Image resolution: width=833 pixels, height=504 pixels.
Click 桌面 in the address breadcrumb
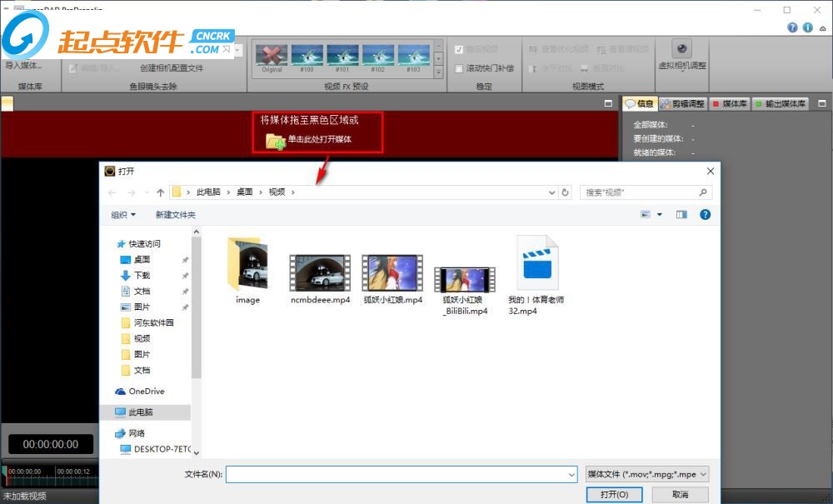244,192
